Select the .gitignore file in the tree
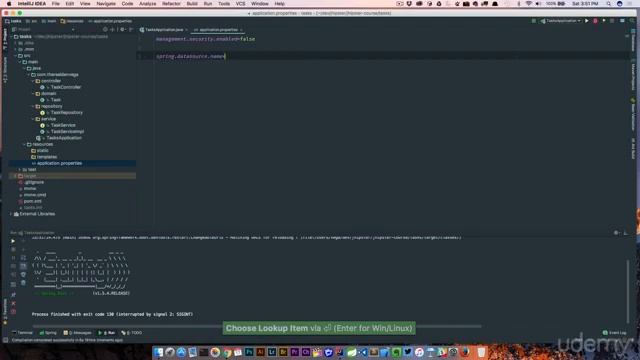Screen dimensions: 640x360 click(x=34, y=182)
